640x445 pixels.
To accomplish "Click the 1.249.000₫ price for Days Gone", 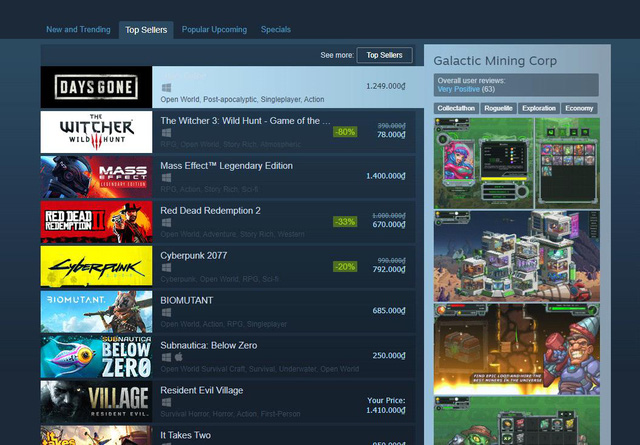I will pyautogui.click(x=386, y=86).
